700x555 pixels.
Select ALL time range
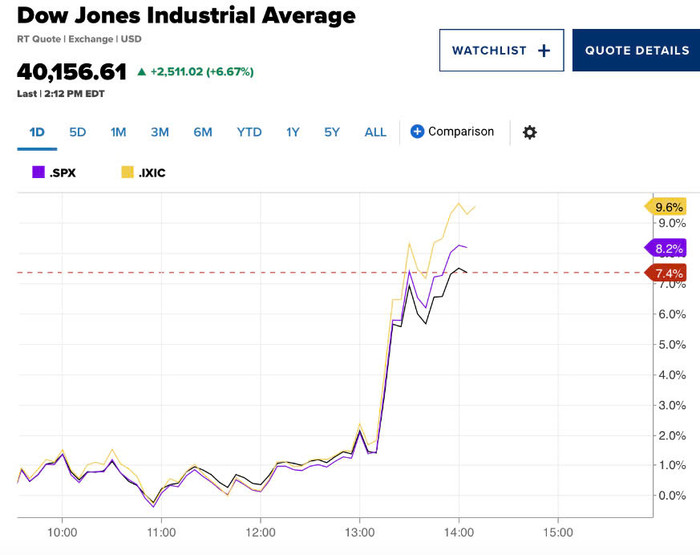(x=375, y=132)
